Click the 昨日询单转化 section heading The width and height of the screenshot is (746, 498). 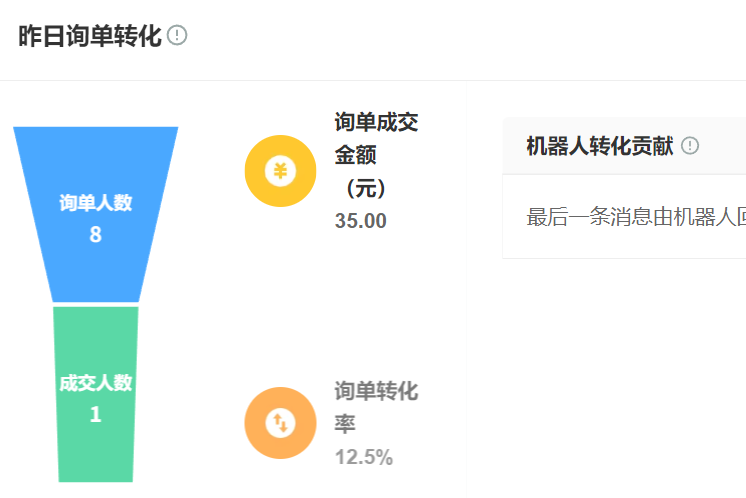(89, 36)
